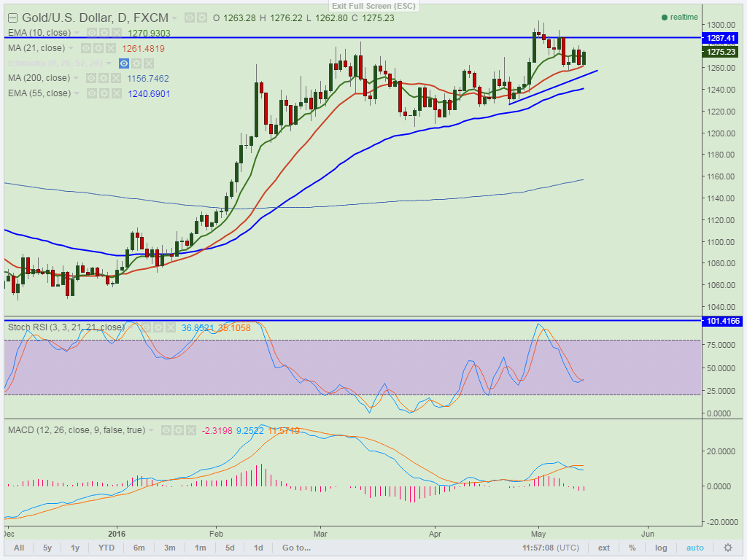
Task: Open settings gear for MA (21, close)
Action: pyautogui.click(x=98, y=48)
